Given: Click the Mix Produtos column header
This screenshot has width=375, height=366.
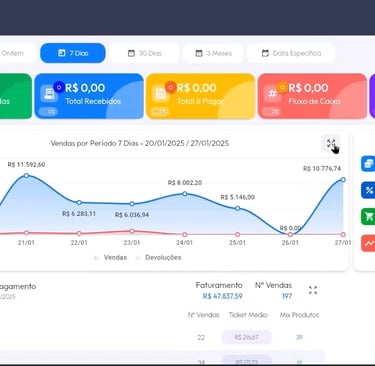Looking at the screenshot, I should coord(299,315).
